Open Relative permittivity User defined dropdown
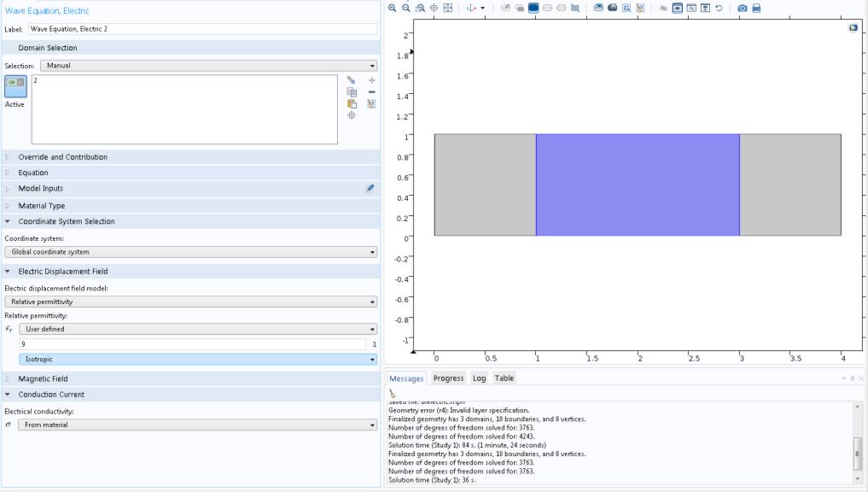Image resolution: width=868 pixels, height=492 pixels. click(x=198, y=329)
